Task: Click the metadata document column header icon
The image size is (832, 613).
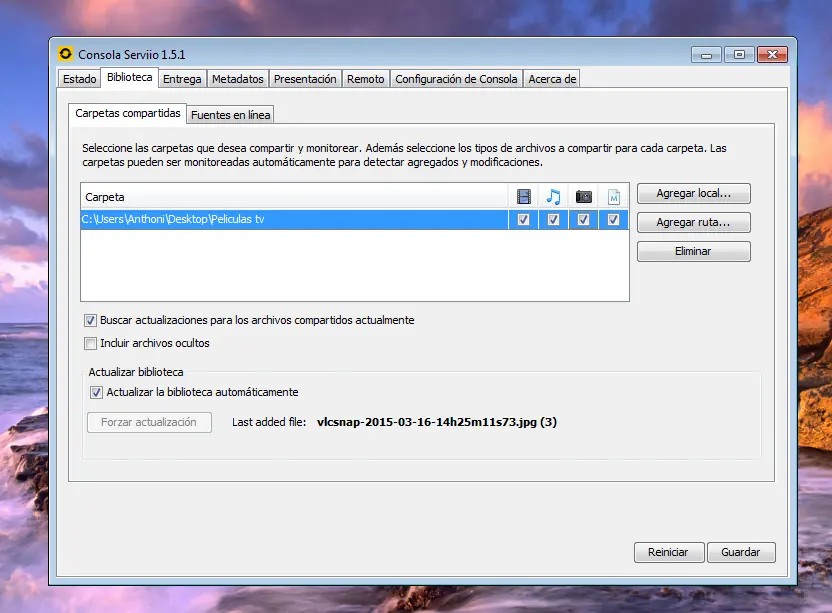Action: (614, 197)
